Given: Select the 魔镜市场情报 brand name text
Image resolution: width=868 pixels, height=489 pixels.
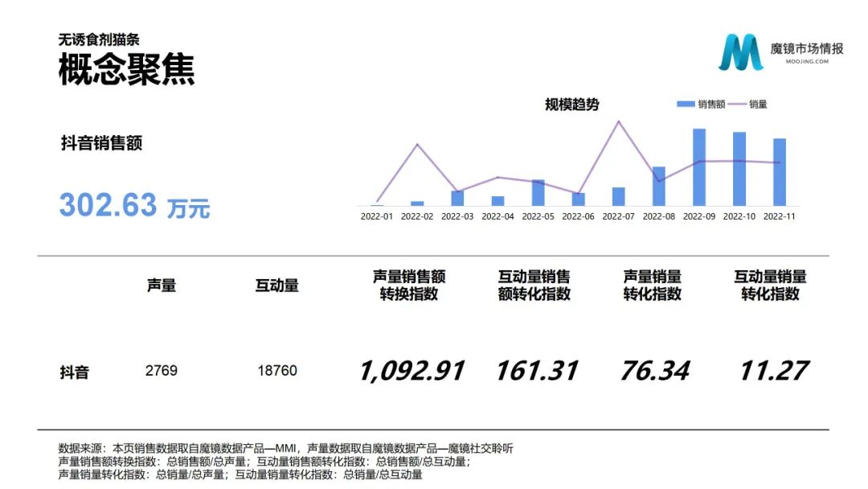Looking at the screenshot, I should point(807,49).
